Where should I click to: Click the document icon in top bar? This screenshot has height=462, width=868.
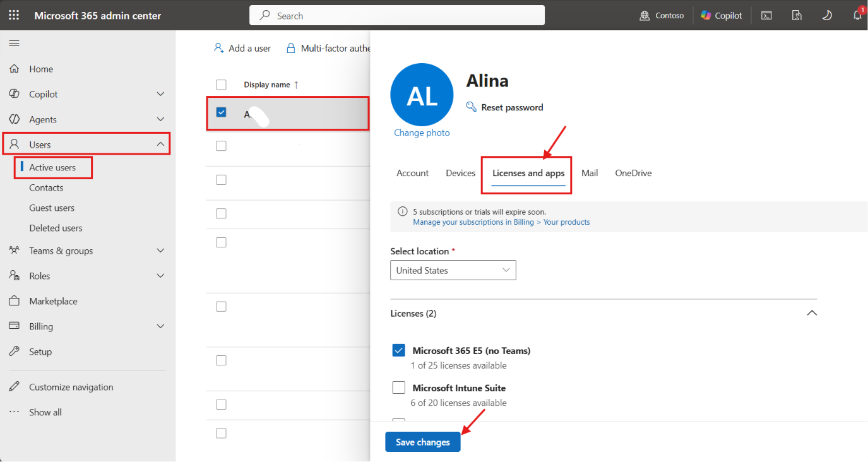click(797, 16)
